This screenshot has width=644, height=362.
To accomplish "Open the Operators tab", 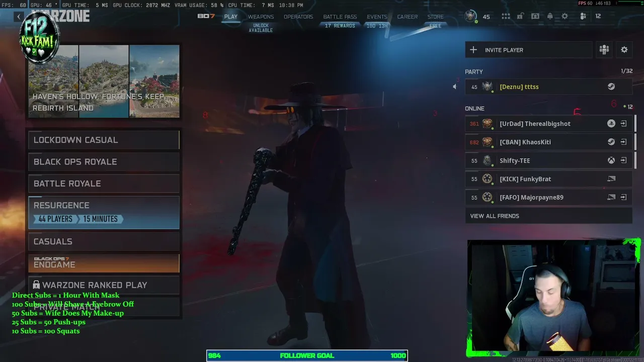I will [x=298, y=17].
